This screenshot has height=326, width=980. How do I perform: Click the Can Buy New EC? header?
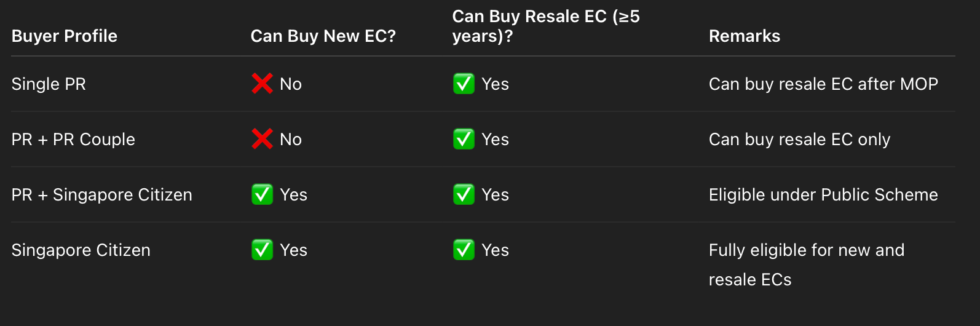coord(323,36)
